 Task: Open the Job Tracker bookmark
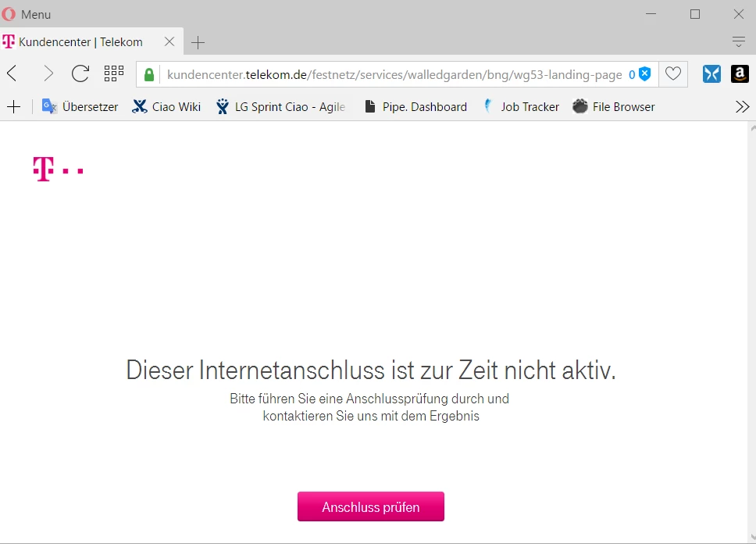coord(521,106)
